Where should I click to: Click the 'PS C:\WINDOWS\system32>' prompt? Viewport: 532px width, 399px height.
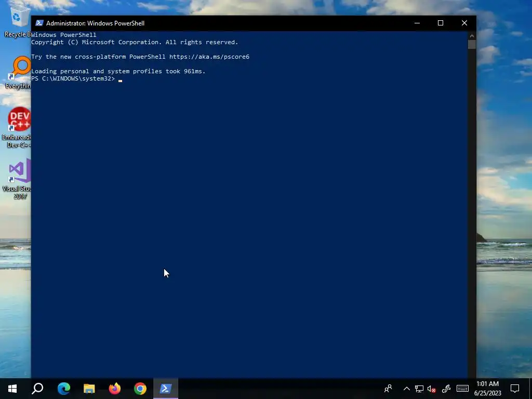(73, 78)
